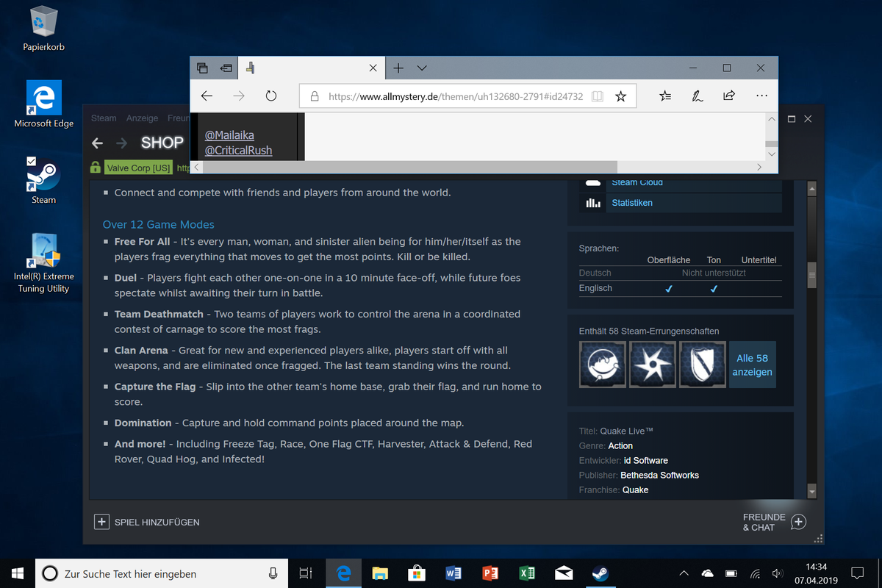The height and width of the screenshot is (588, 882).
Task: Click Steam page scrollbar thumb
Action: 811,275
